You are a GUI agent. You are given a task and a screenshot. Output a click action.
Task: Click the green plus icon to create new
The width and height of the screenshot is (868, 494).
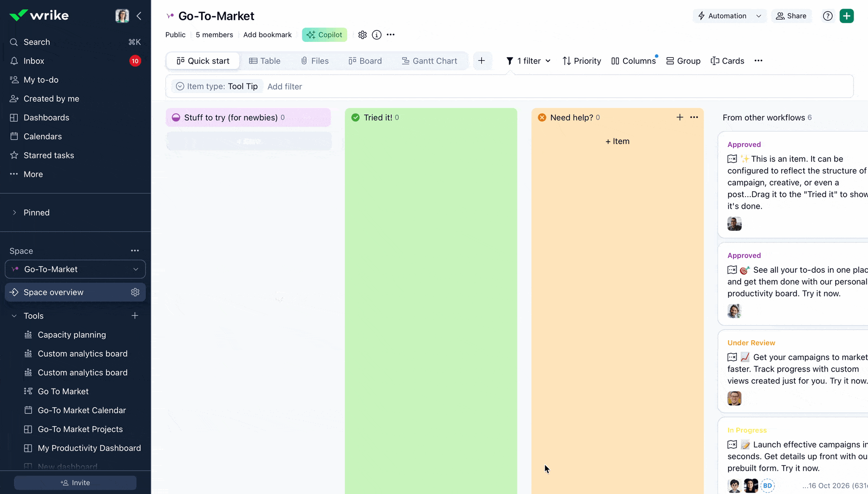847,15
